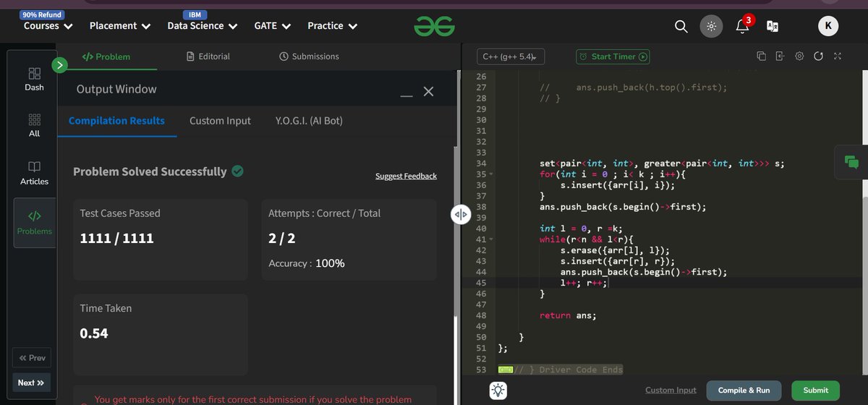Click the 'Accuracy : 100%' text

pos(307,263)
